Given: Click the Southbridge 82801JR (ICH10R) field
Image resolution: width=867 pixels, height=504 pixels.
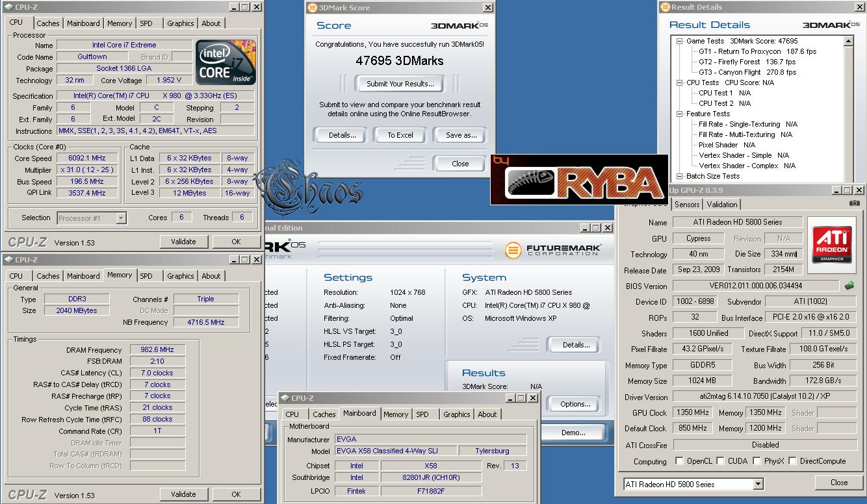Looking at the screenshot, I should (430, 477).
